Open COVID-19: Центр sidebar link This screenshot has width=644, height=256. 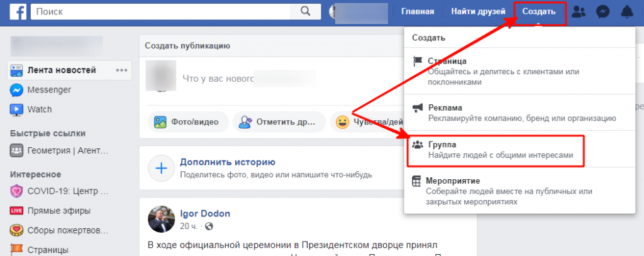[68, 191]
